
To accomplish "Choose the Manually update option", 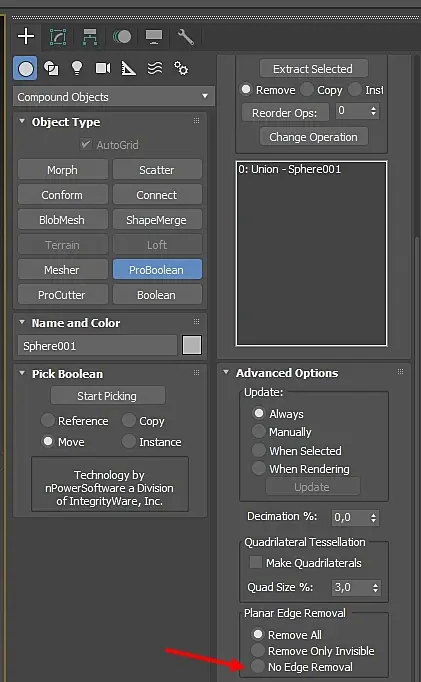I will (258, 431).
